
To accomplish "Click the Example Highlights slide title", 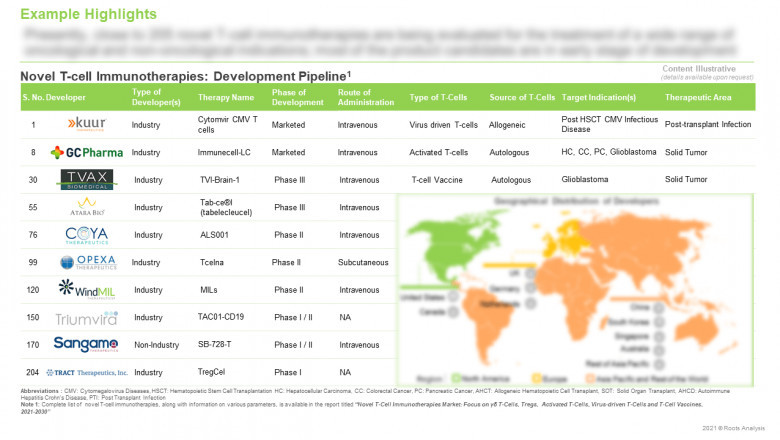I will [88, 14].
